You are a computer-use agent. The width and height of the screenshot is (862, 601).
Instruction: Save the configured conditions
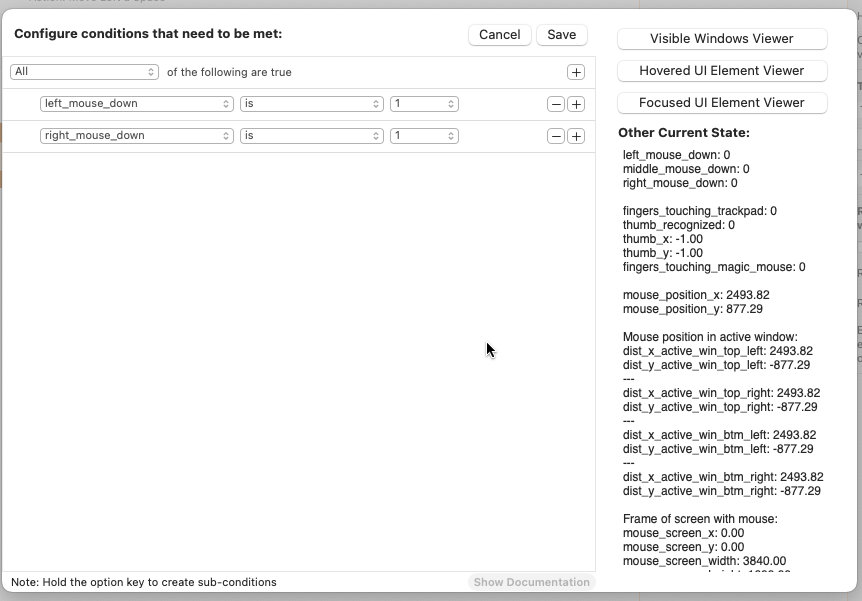pyautogui.click(x=561, y=35)
